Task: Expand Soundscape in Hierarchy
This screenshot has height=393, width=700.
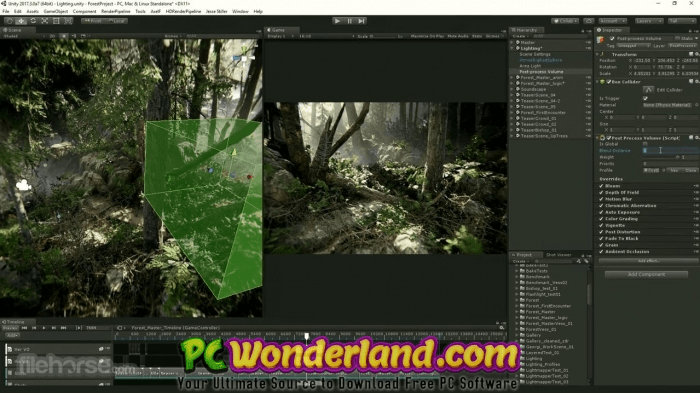Action: click(512, 89)
